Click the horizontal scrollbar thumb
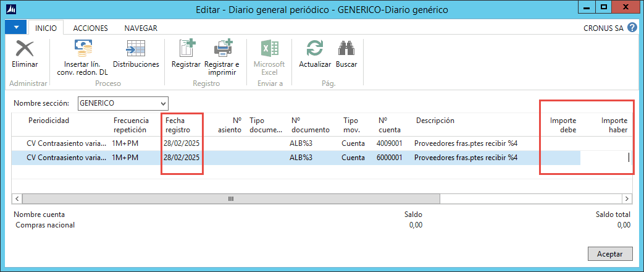644x272 pixels. point(231,199)
